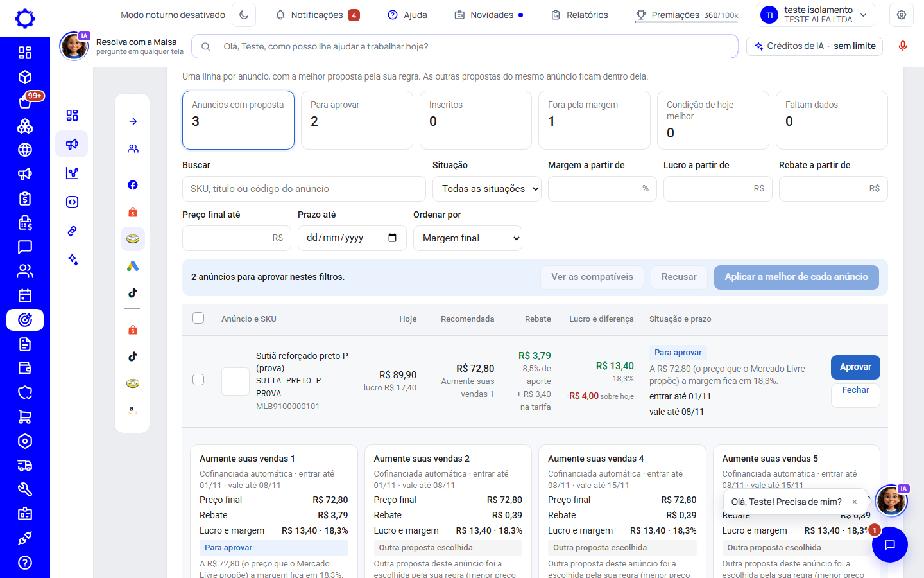Open the stacked cubes inventory icon
The height and width of the screenshot is (578, 924).
pyautogui.click(x=25, y=126)
